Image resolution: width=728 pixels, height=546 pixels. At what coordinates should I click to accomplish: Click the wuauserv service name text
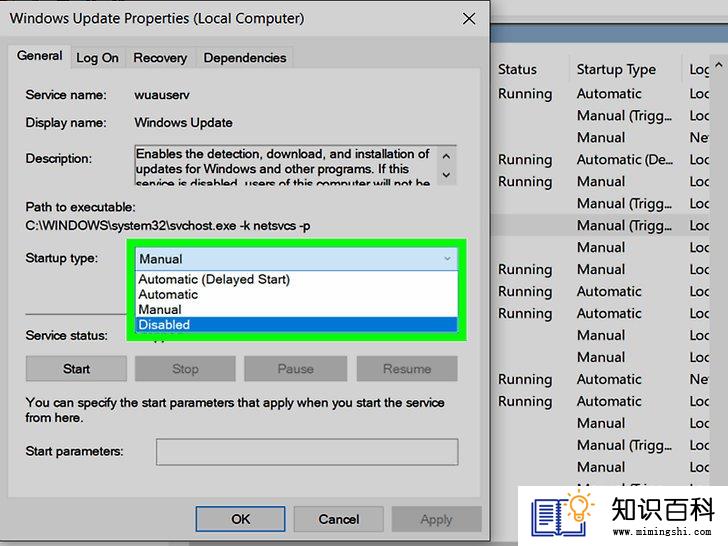(x=162, y=95)
